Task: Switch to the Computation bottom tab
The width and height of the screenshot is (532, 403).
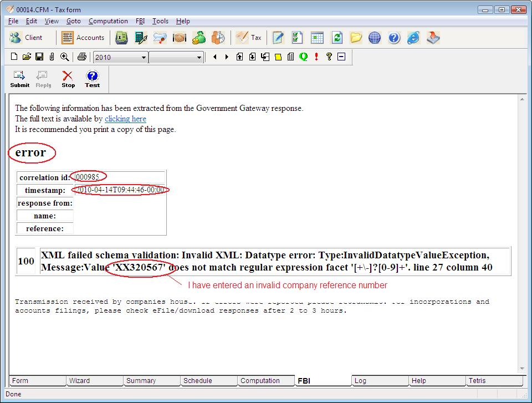Action: [265, 381]
